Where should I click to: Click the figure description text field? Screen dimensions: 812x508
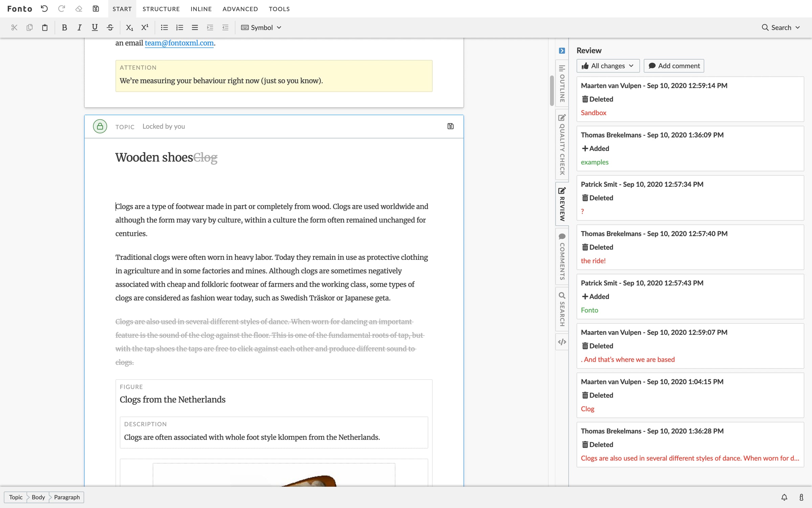pyautogui.click(x=274, y=437)
